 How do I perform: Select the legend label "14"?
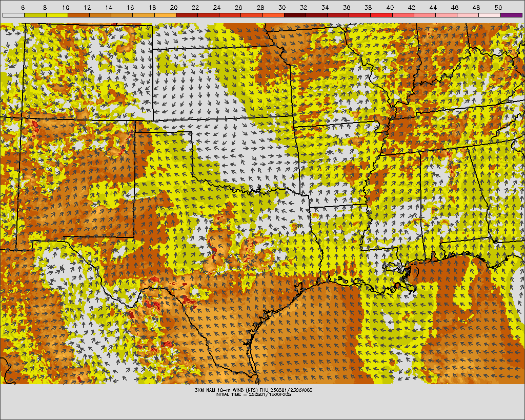coord(109,8)
